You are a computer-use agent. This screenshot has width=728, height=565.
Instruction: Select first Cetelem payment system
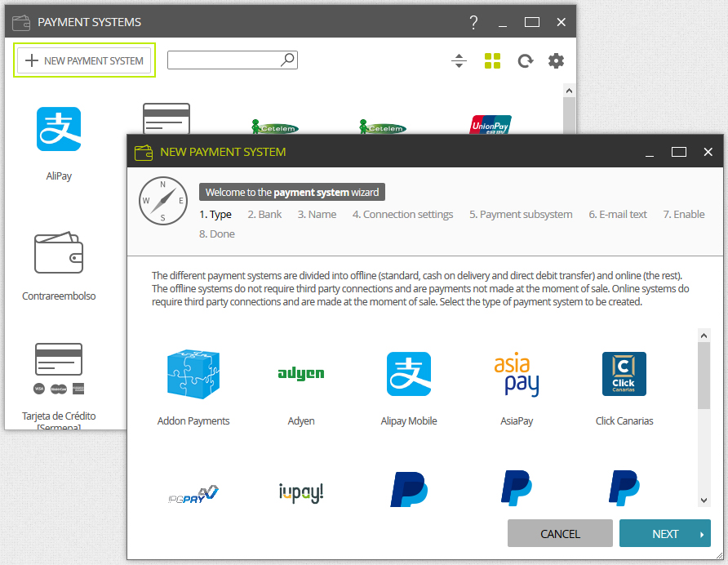point(275,127)
